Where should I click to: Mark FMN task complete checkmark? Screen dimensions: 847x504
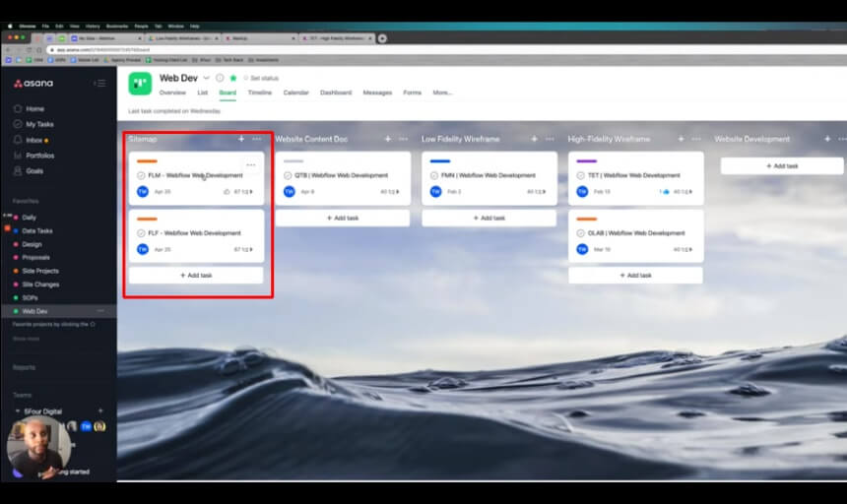pos(433,175)
